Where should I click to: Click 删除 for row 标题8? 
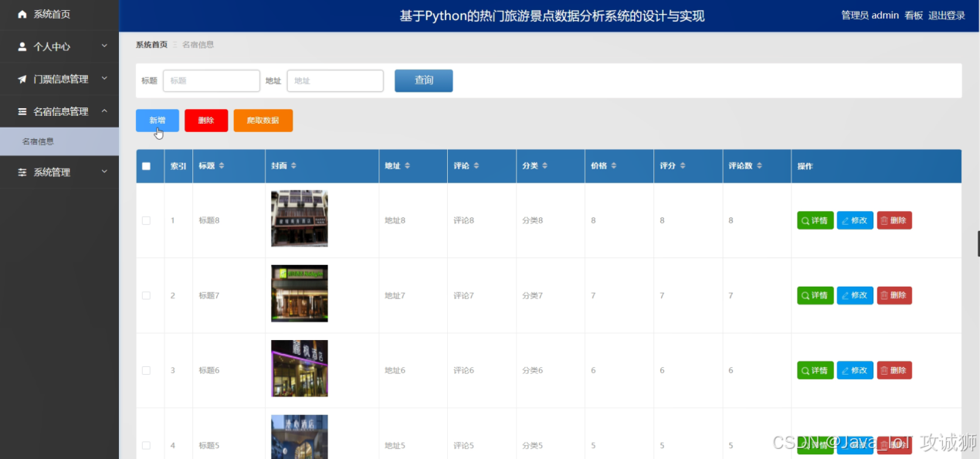(894, 220)
